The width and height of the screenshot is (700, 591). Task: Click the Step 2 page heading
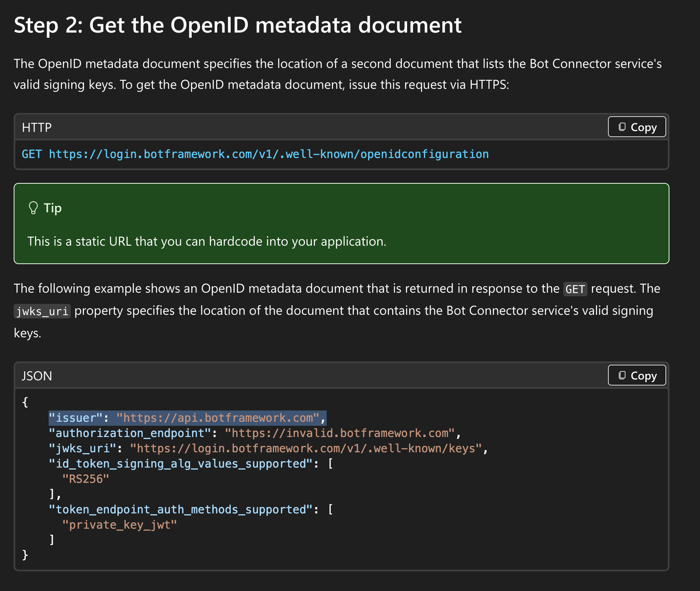tap(237, 25)
